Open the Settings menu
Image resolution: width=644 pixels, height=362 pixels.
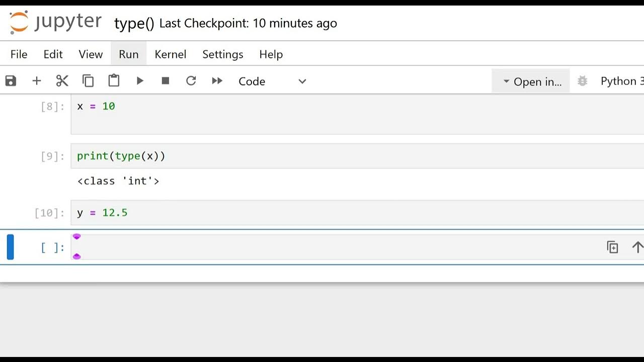tap(222, 54)
